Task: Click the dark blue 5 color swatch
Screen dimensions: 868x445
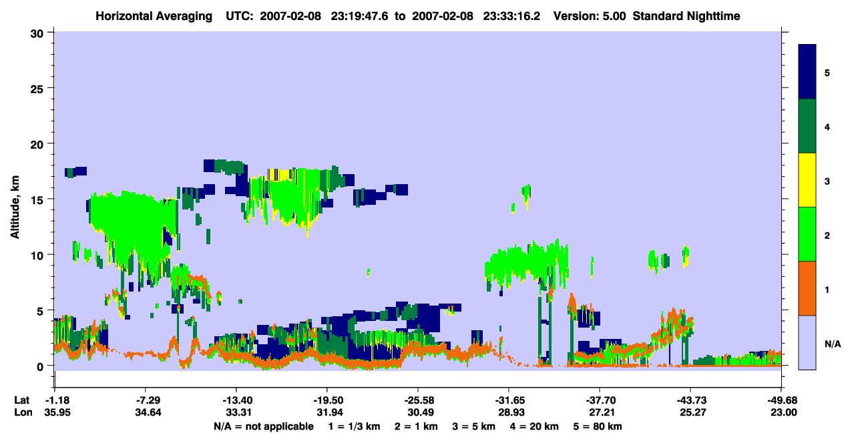Action: tap(807, 72)
